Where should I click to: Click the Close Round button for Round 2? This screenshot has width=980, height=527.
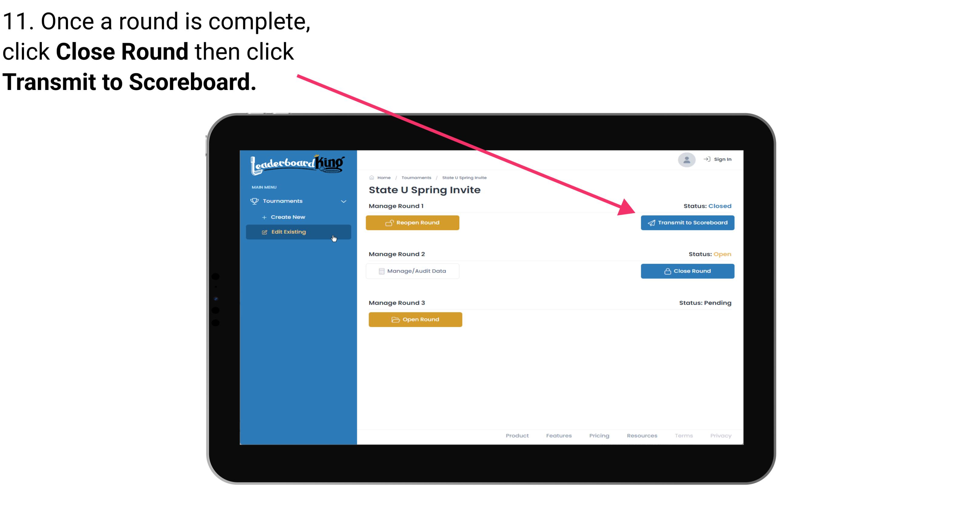click(687, 271)
